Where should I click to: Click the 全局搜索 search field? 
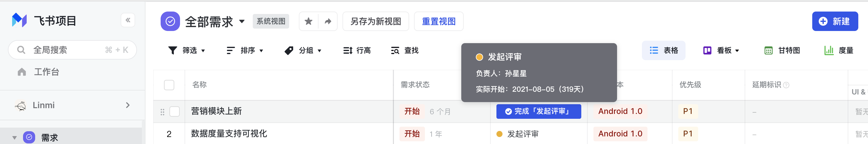(72, 50)
